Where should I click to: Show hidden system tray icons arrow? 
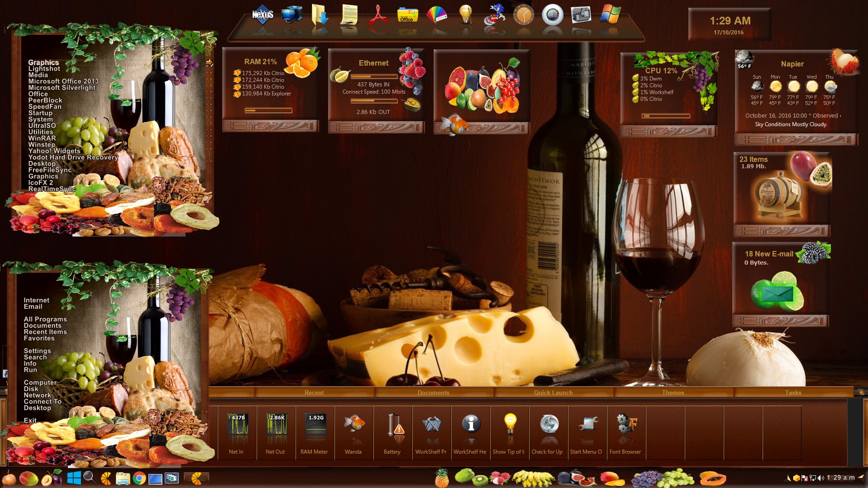(788, 478)
